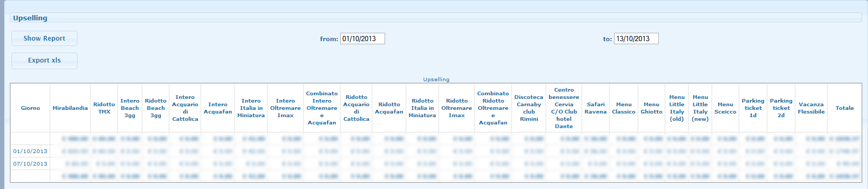Select the Intero Acquafan column header
This screenshot has width=868, height=189.
(218, 108)
